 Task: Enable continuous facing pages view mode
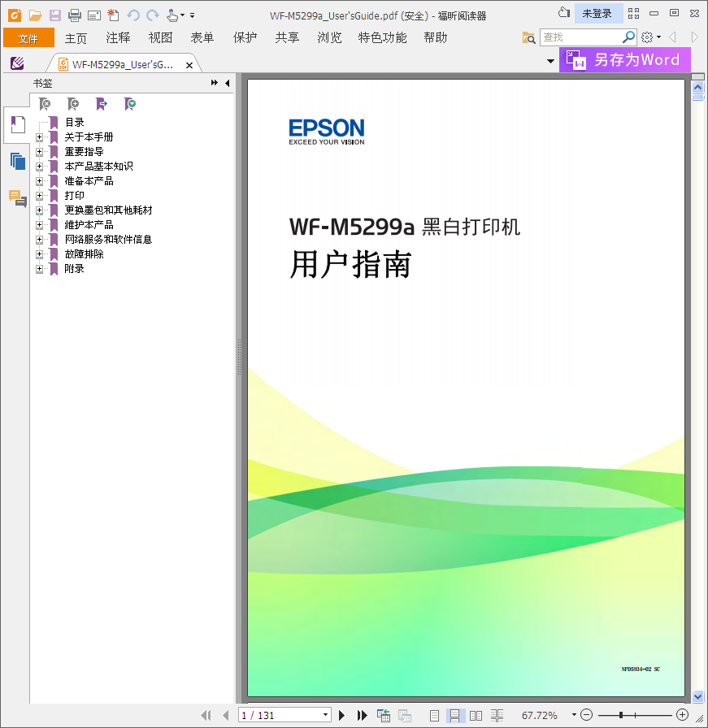(497, 716)
